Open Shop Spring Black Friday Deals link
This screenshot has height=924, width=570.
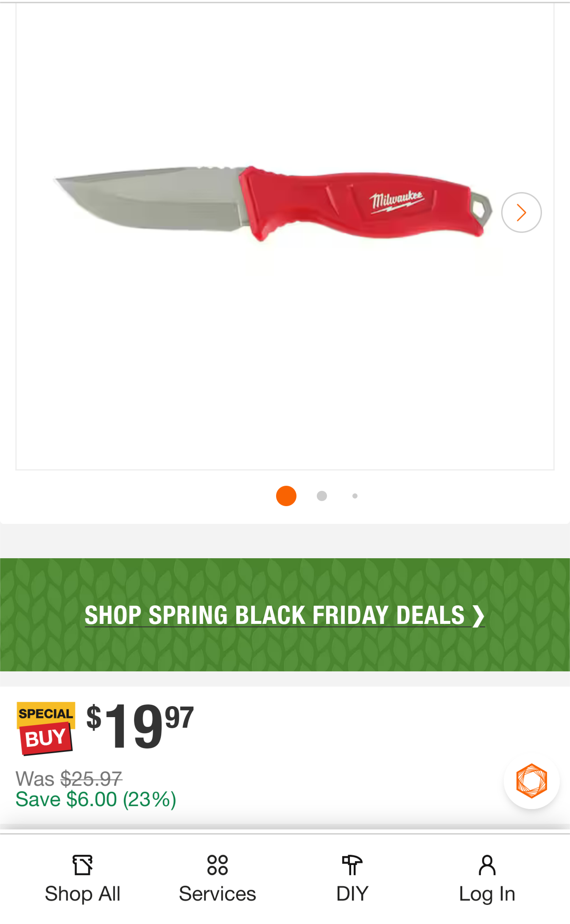coord(285,615)
